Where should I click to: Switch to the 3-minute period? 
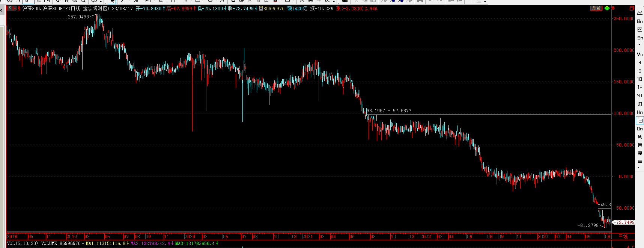tap(640, 62)
